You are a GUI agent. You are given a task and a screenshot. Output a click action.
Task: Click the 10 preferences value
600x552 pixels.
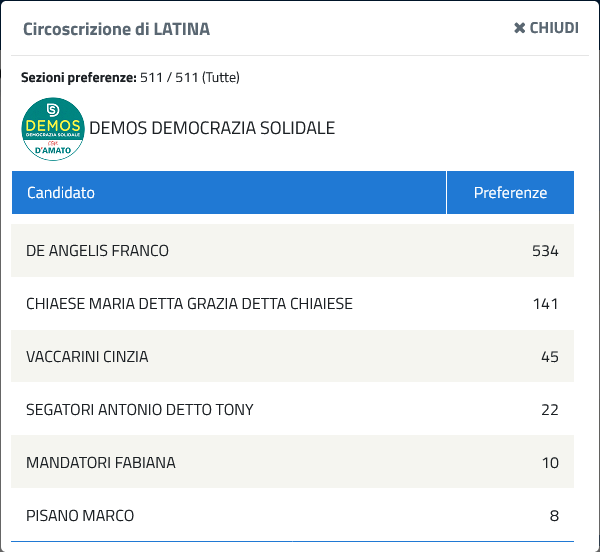(550, 463)
